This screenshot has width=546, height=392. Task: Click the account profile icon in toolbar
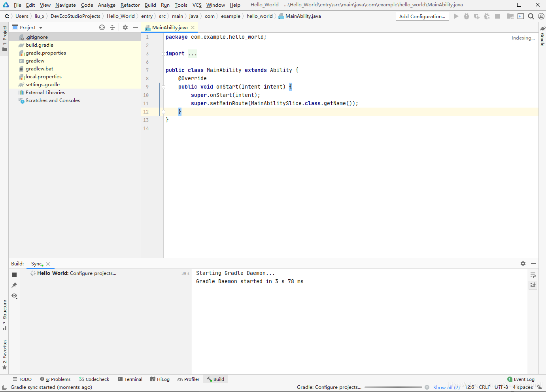541,16
